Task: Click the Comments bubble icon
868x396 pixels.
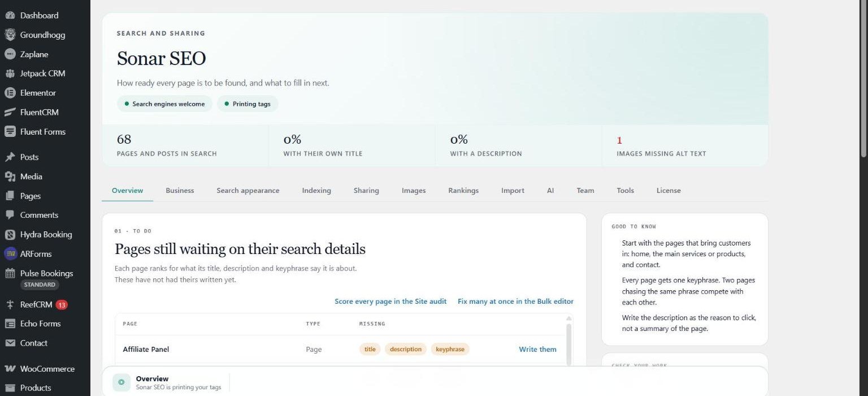Action: pyautogui.click(x=10, y=215)
